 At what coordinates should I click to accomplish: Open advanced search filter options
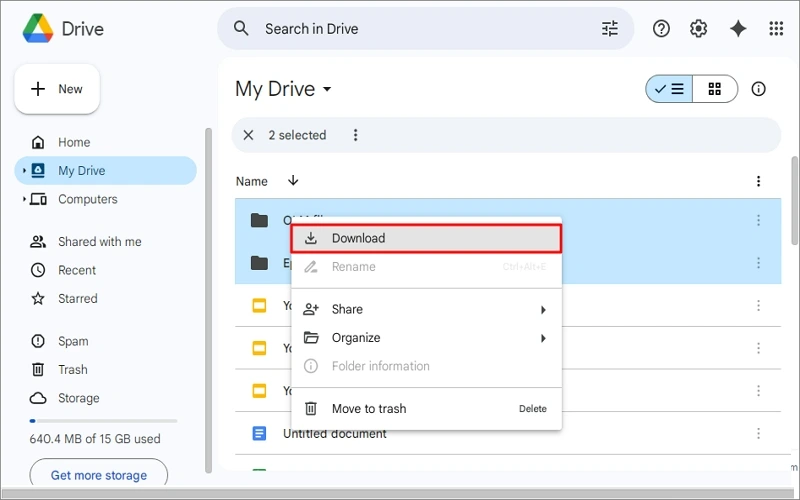[610, 29]
